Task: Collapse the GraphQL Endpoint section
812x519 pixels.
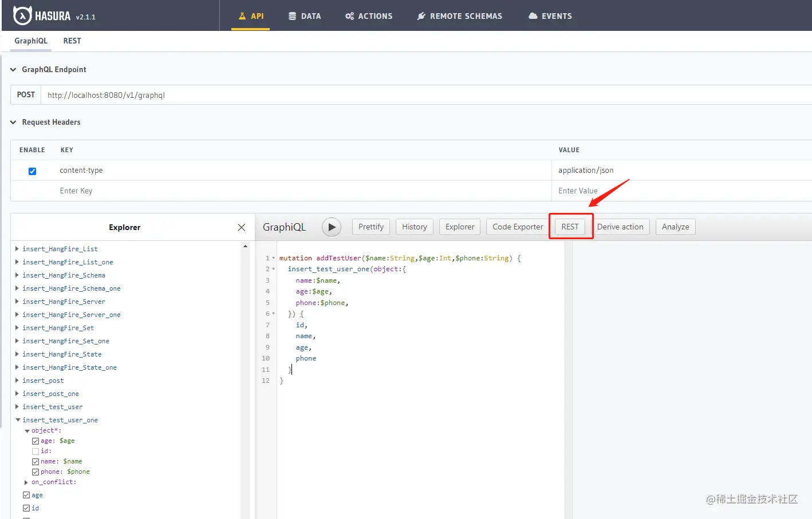Action: 13,70
